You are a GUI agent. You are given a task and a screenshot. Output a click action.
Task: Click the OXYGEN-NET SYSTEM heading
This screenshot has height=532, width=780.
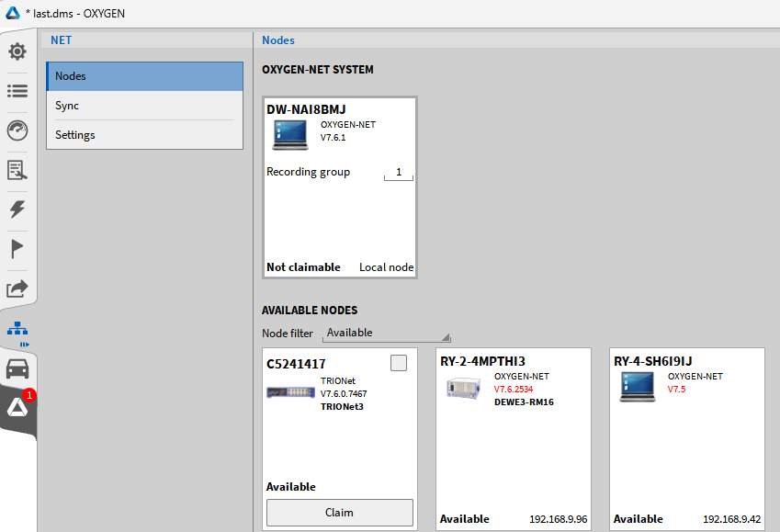click(318, 70)
